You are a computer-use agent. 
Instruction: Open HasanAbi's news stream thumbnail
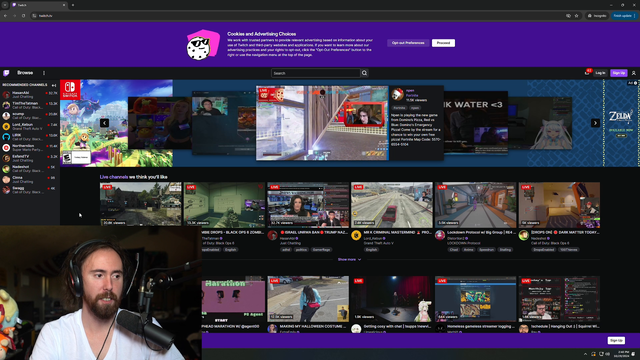point(308,204)
